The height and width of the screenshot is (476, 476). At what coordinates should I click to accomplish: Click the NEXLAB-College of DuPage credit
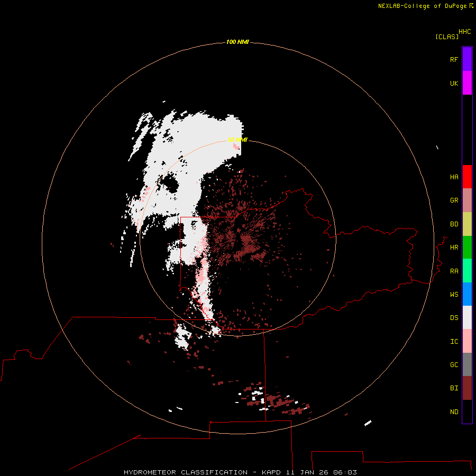click(x=425, y=6)
